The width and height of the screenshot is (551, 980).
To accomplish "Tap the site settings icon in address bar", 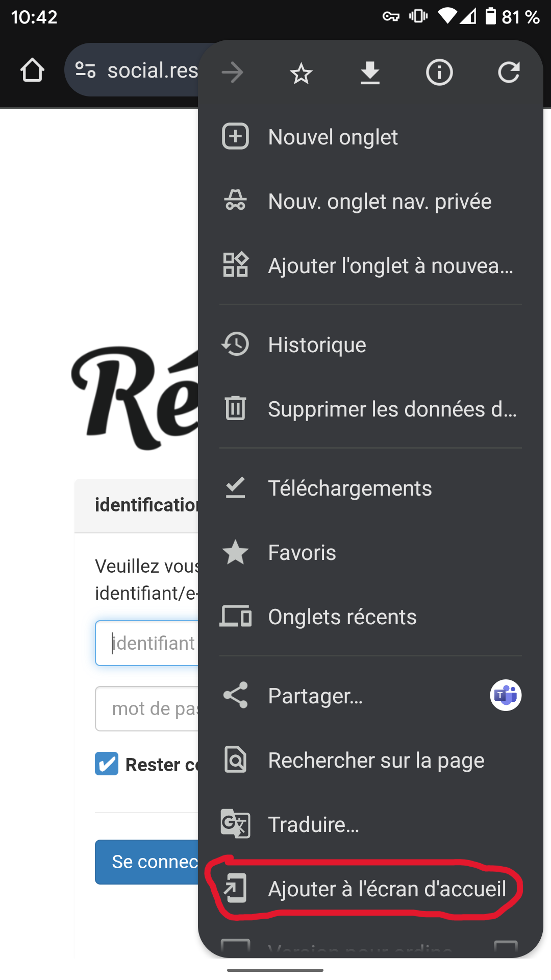I will (85, 70).
